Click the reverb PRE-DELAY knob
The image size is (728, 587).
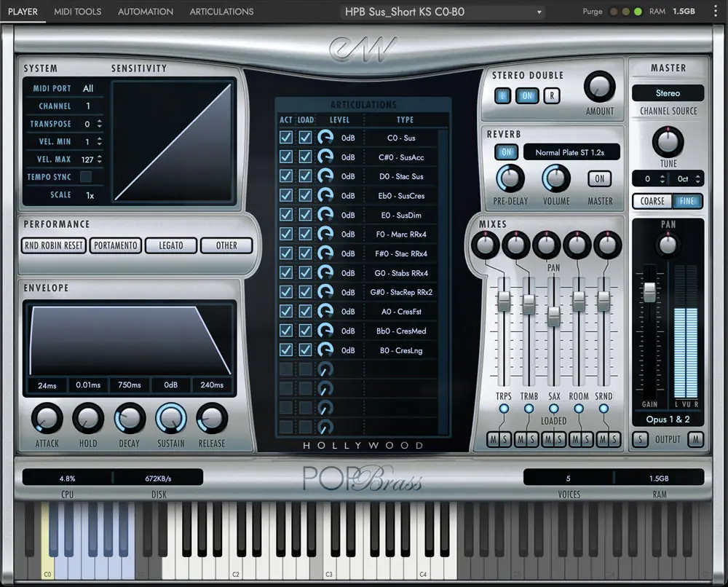[x=510, y=178]
